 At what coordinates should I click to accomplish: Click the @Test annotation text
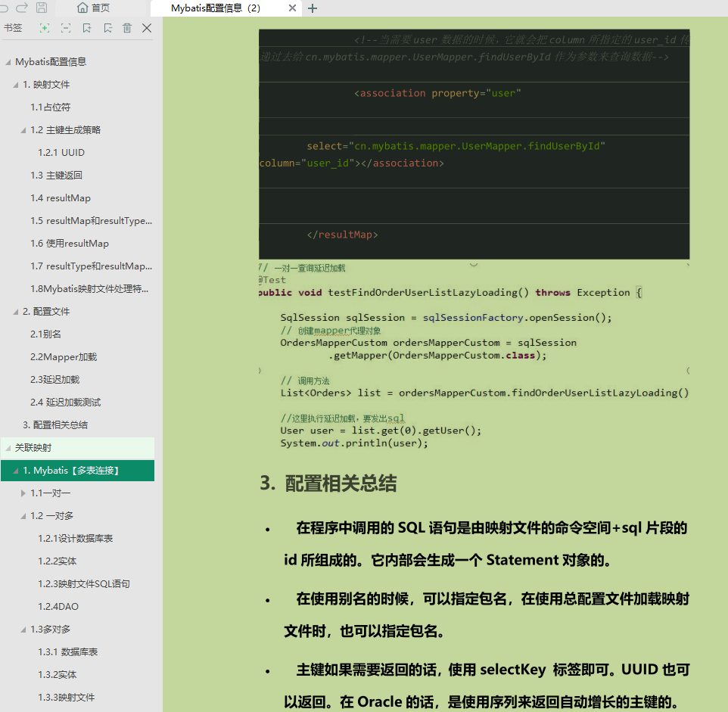coord(272,280)
